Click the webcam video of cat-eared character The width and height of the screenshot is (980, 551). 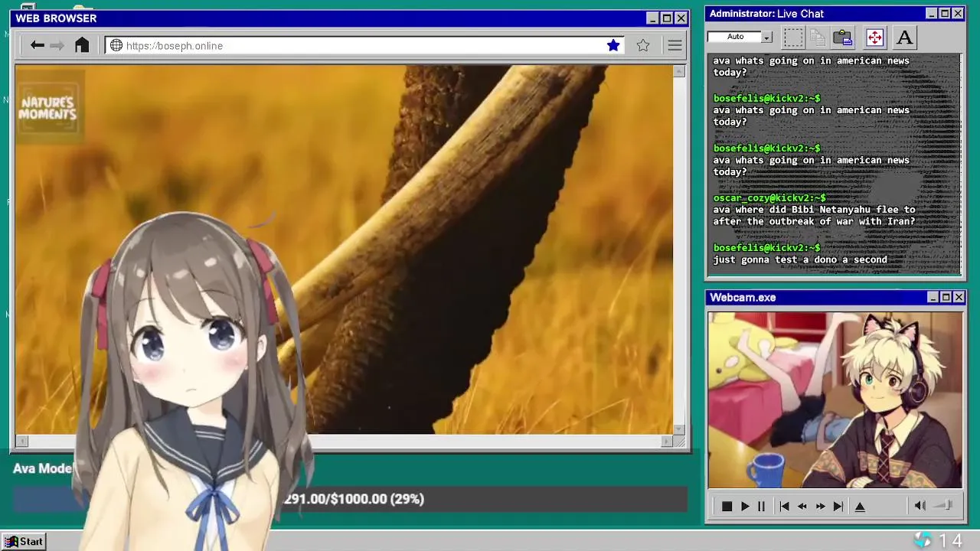[x=835, y=399]
